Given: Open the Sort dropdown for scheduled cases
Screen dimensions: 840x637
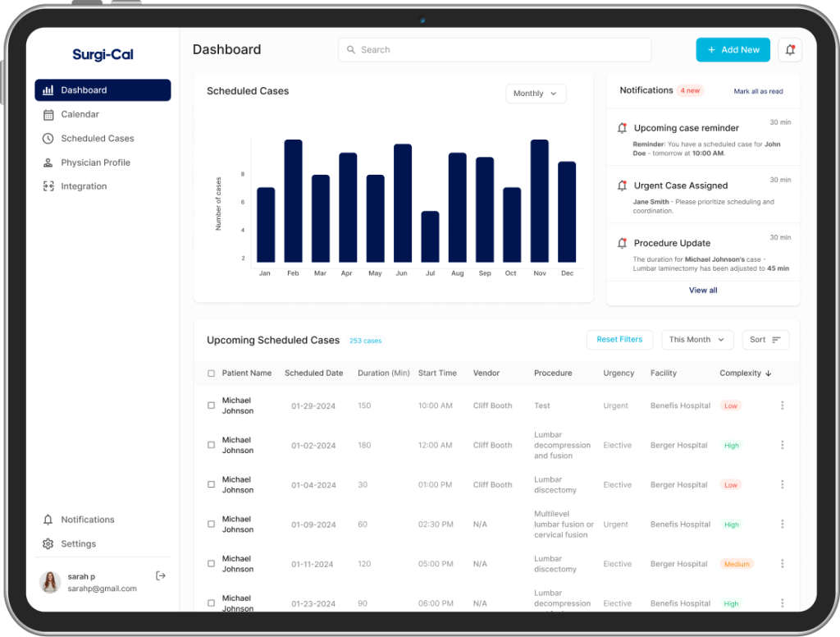Looking at the screenshot, I should pyautogui.click(x=765, y=339).
